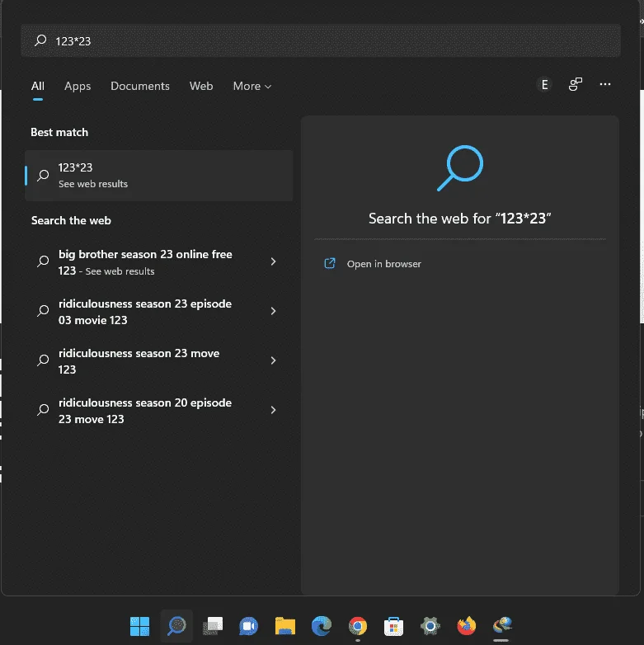
Task: Click the Open in browser icon
Action: click(x=330, y=263)
